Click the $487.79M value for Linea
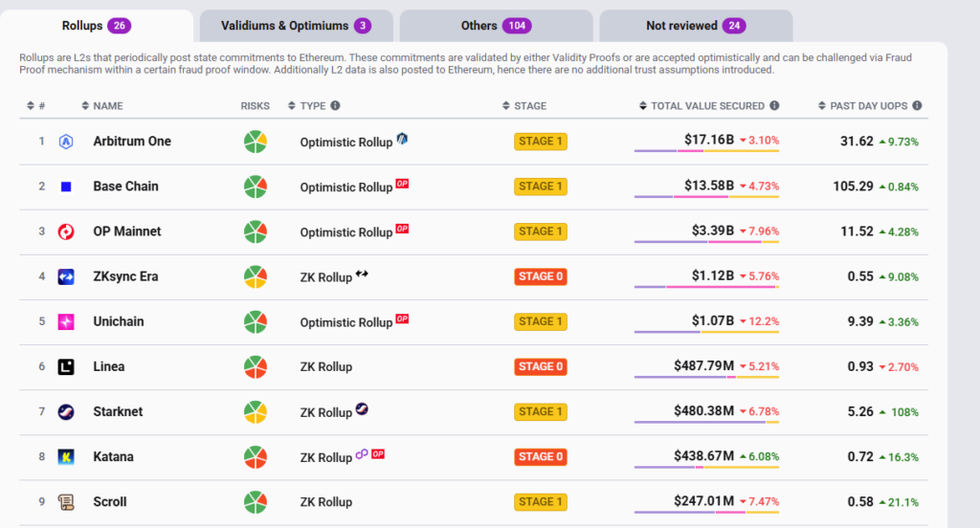980x528 pixels. [703, 365]
